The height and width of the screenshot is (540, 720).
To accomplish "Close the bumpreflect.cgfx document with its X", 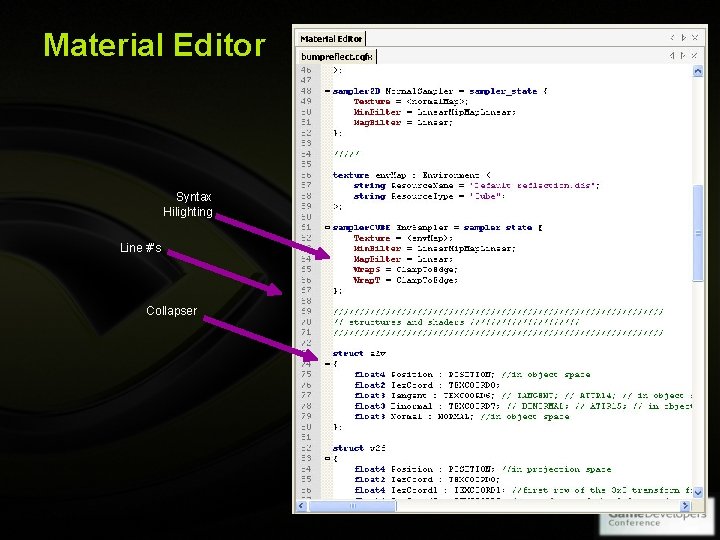I will click(x=695, y=56).
